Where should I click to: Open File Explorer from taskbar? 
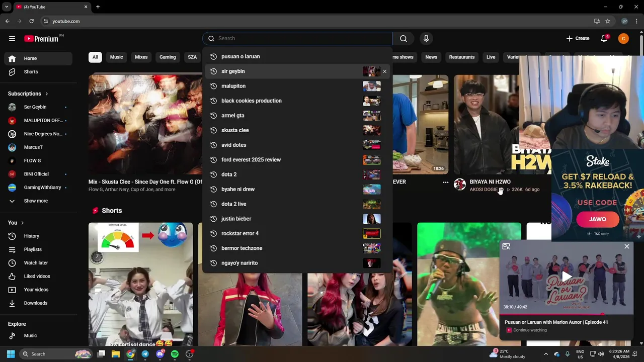coord(116,354)
